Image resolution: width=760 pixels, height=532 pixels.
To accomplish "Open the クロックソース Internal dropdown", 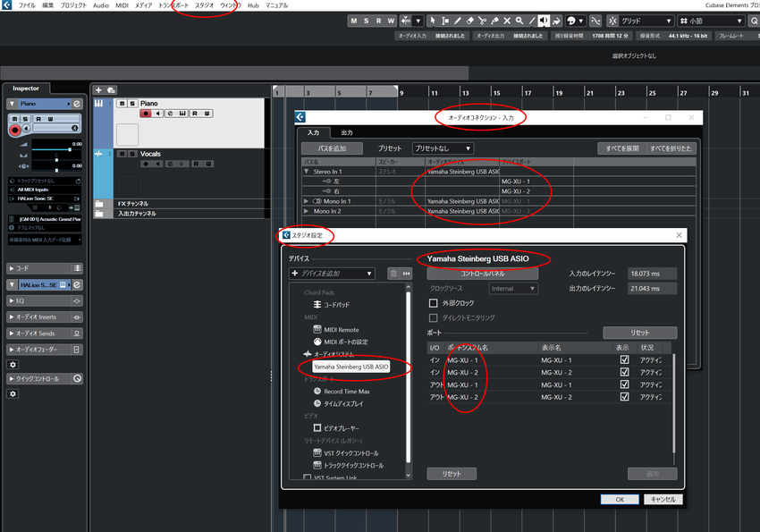I will [x=513, y=288].
